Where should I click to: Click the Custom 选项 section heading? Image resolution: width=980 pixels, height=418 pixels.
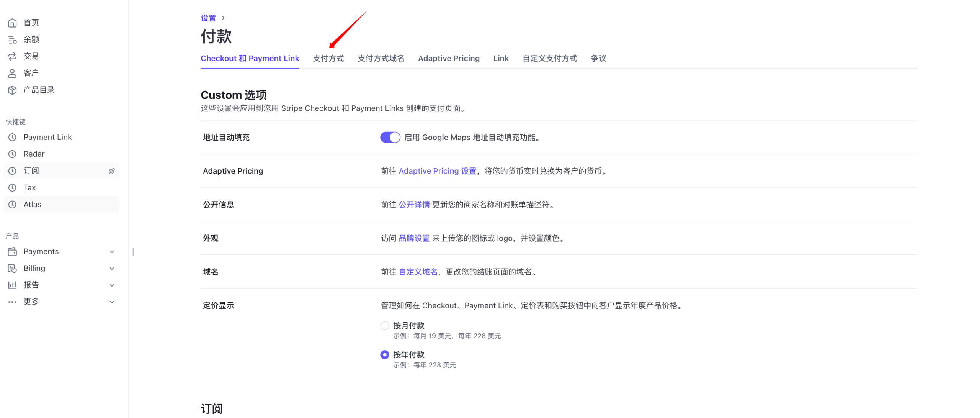click(234, 95)
